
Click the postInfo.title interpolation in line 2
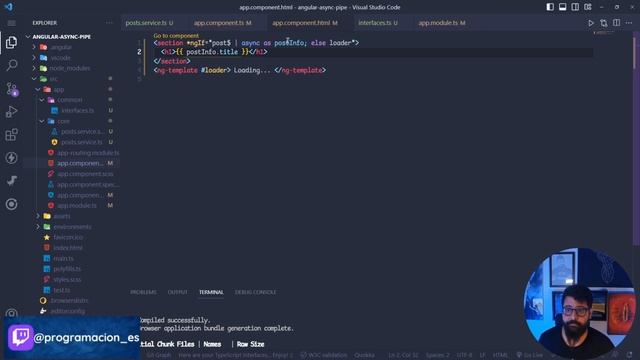click(212, 52)
